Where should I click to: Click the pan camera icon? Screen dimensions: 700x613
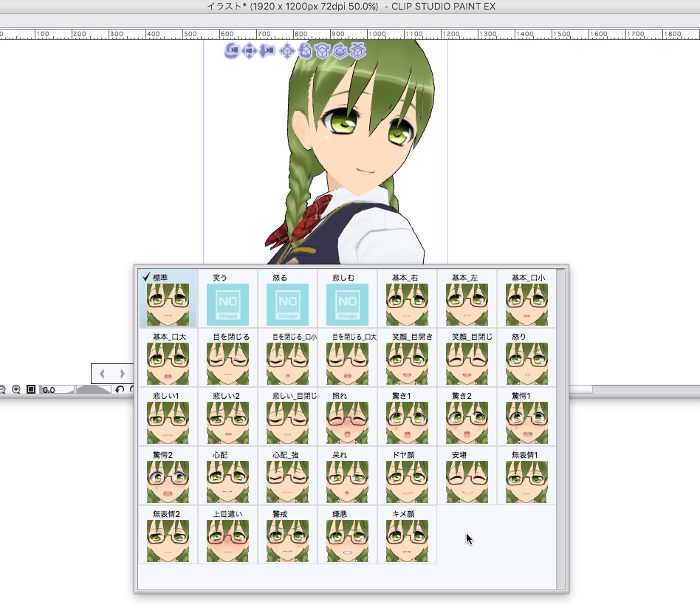point(250,50)
